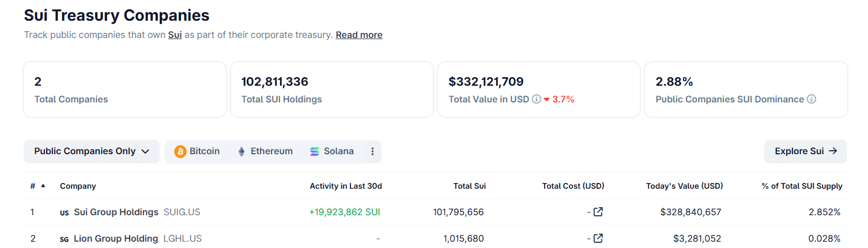
Task: Open Sui Group Holdings company name
Action: (x=116, y=212)
